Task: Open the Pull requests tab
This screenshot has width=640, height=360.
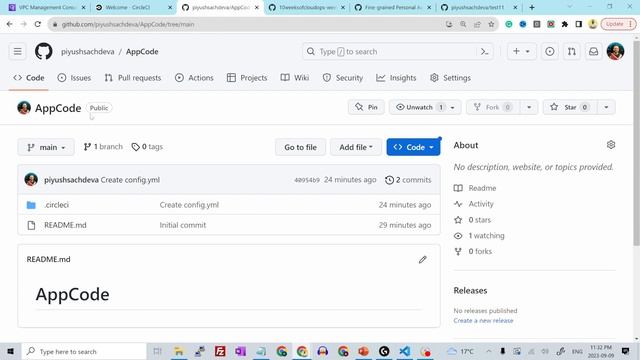Action: [133, 78]
